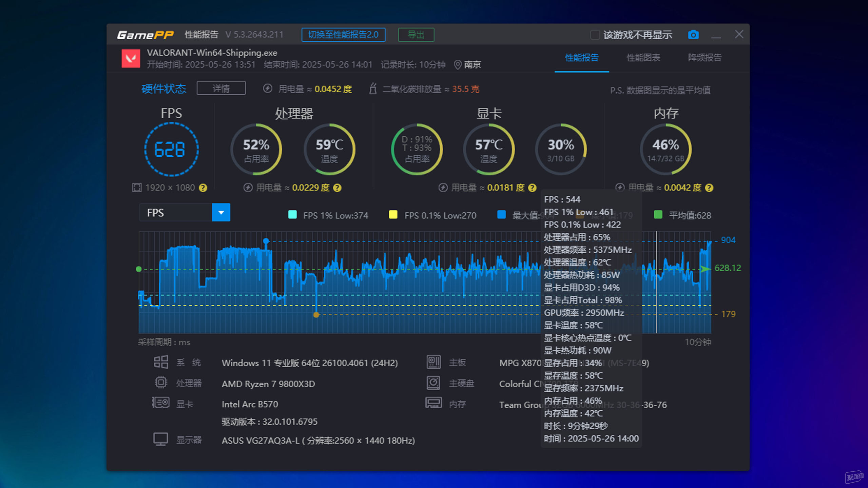Click the 46% memory usage gauge

(x=666, y=150)
